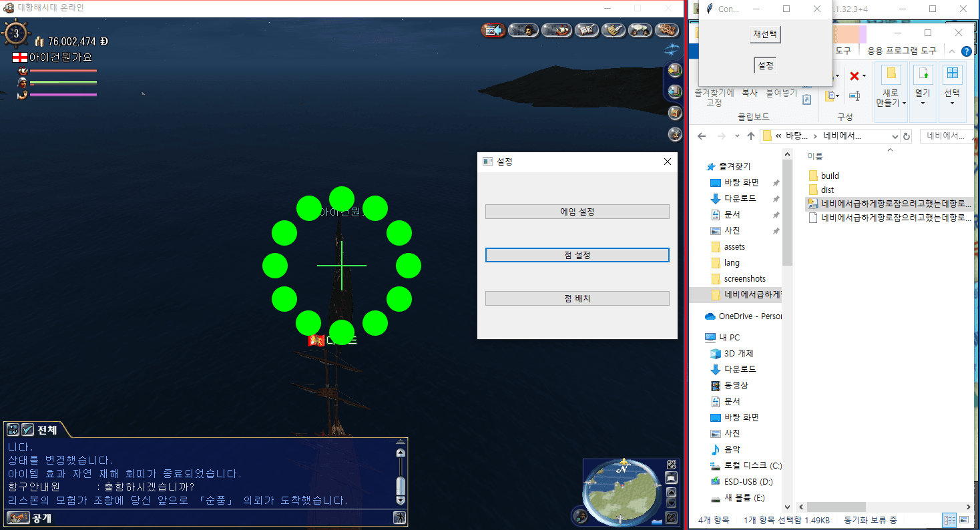Click the ship view icon beside minimap
Image resolution: width=980 pixels, height=530 pixels.
672,478
